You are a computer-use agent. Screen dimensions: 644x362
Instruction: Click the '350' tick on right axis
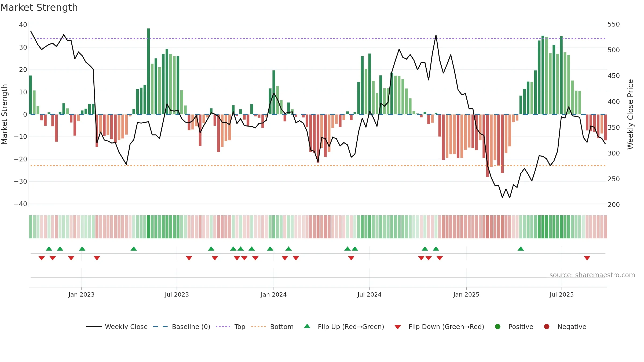point(614,128)
